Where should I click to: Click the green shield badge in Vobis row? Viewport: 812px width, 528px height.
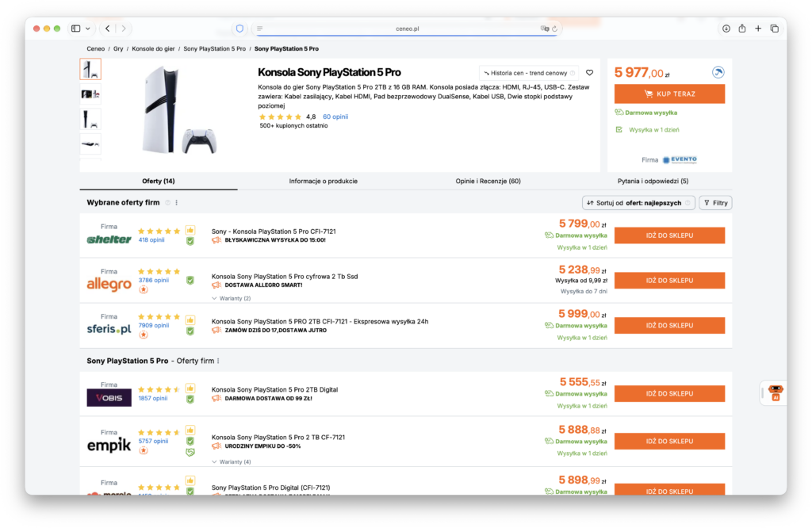click(190, 399)
